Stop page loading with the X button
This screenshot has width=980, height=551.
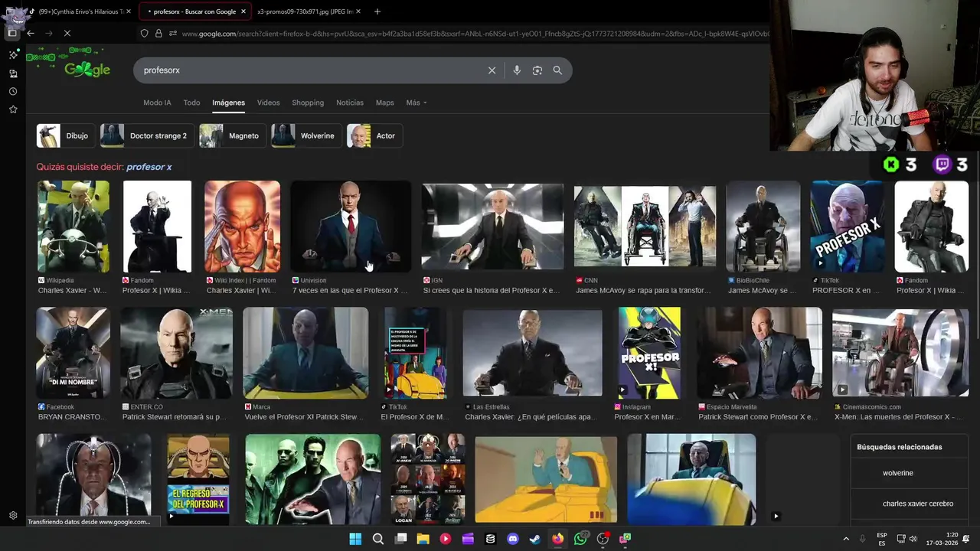click(x=67, y=34)
